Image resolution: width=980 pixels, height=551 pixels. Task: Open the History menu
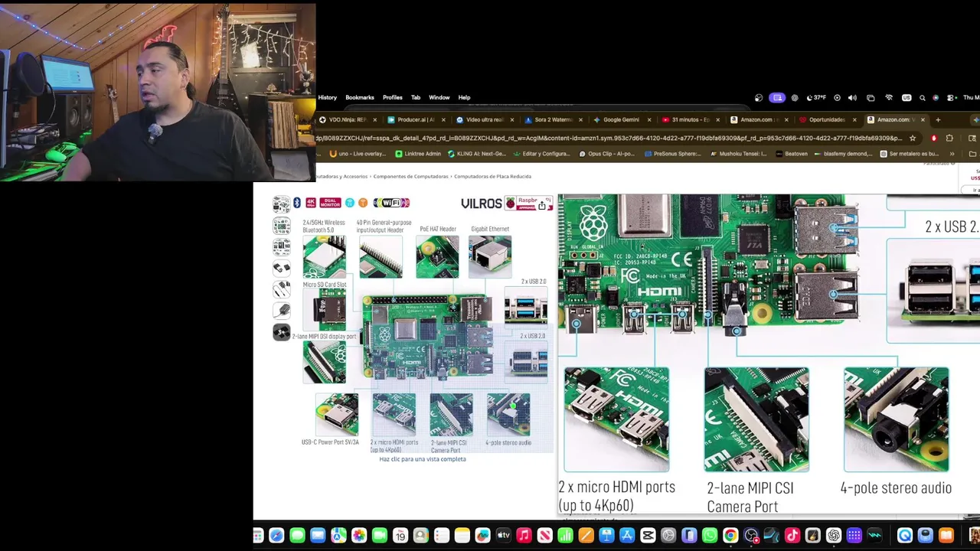327,97
